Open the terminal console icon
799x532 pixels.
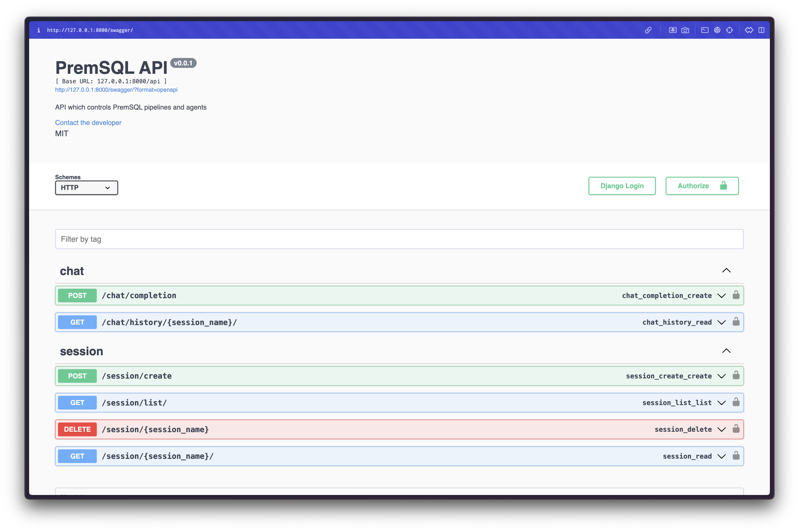tap(705, 30)
